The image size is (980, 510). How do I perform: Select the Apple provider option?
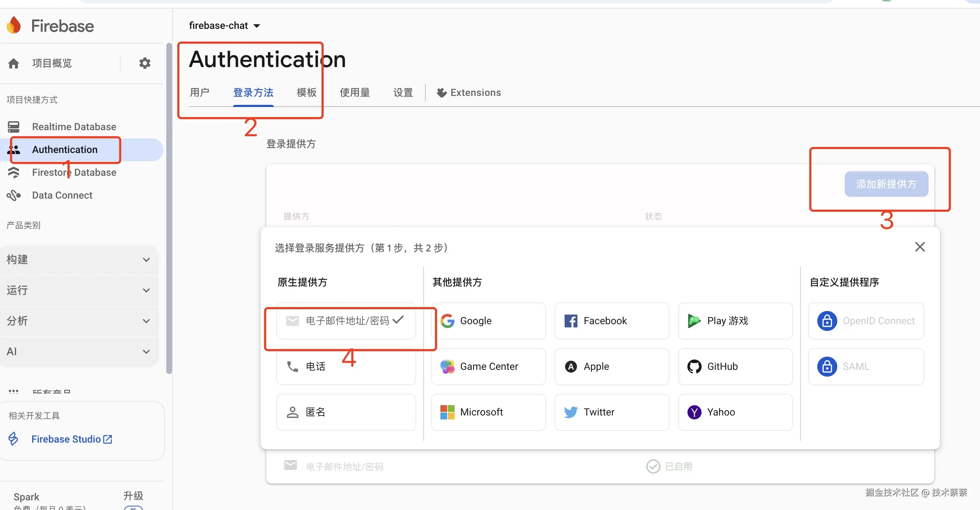pyautogui.click(x=611, y=366)
